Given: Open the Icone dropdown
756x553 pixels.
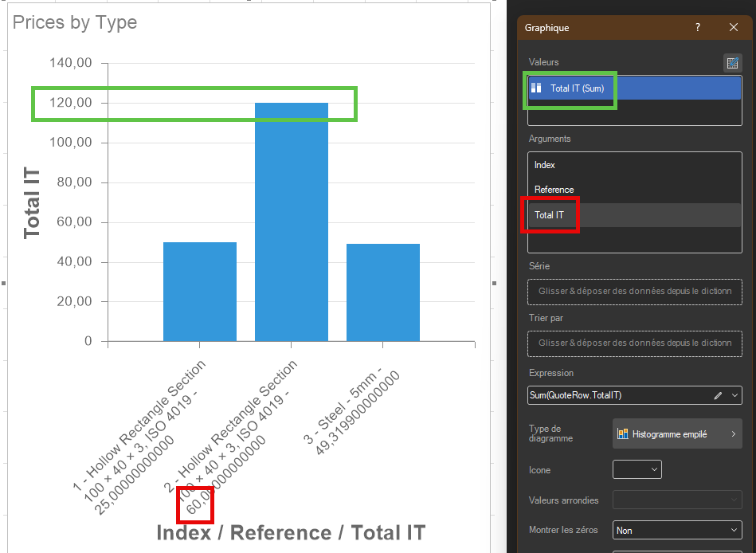Looking at the screenshot, I should (x=637, y=469).
